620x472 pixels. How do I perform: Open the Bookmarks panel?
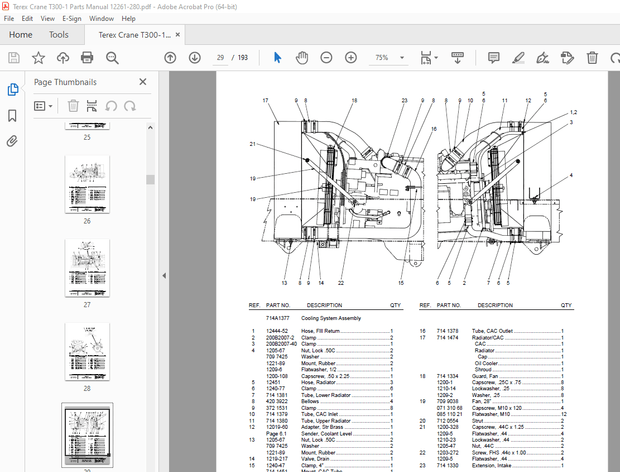coord(13,115)
